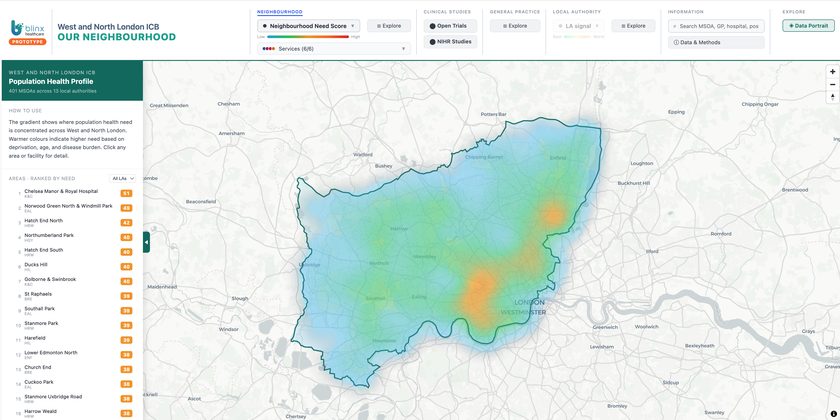The width and height of the screenshot is (840, 420).
Task: Click the Low to High need colour legend
Action: [308, 37]
